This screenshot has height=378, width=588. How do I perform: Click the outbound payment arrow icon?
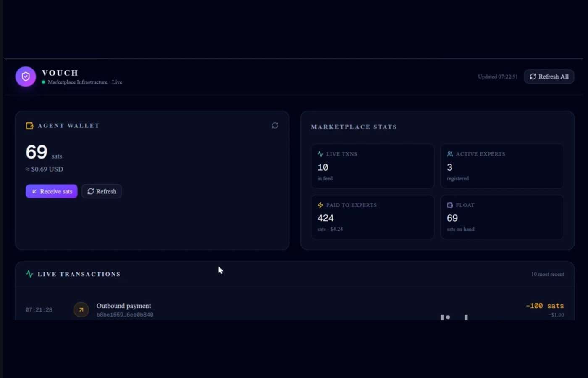(81, 310)
